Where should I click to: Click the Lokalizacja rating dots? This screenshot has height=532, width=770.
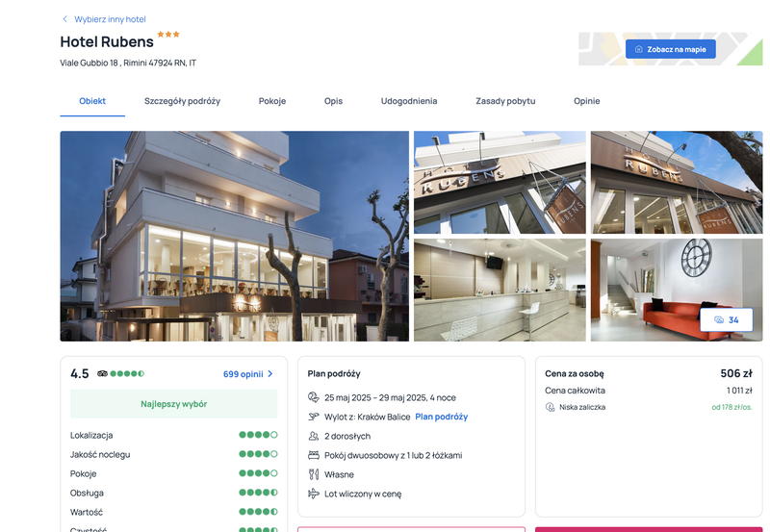point(258,435)
